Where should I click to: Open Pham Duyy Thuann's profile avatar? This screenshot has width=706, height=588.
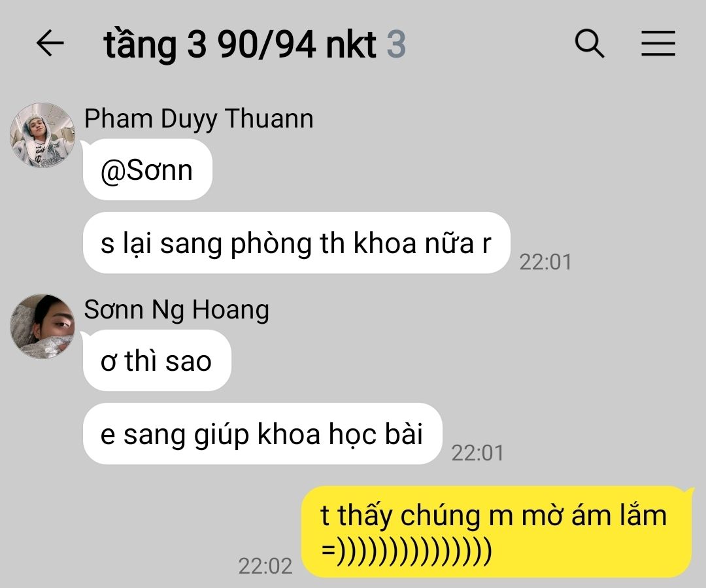click(x=42, y=135)
